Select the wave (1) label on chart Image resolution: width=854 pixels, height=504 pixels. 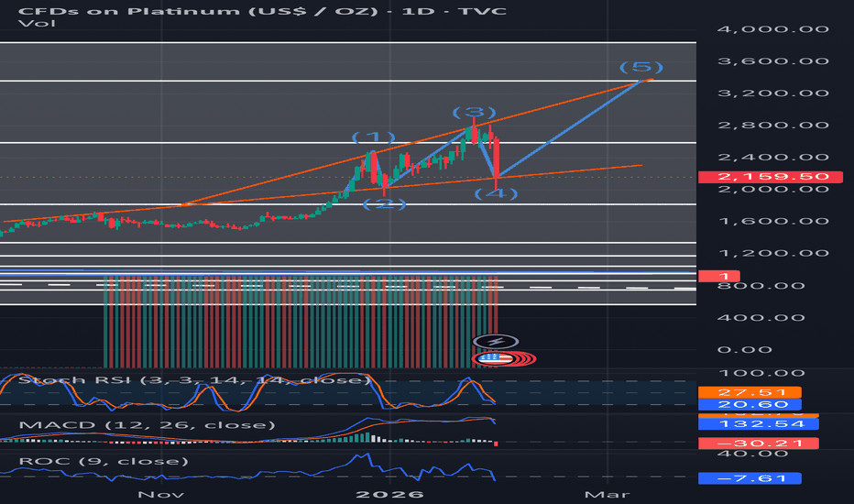click(x=375, y=138)
